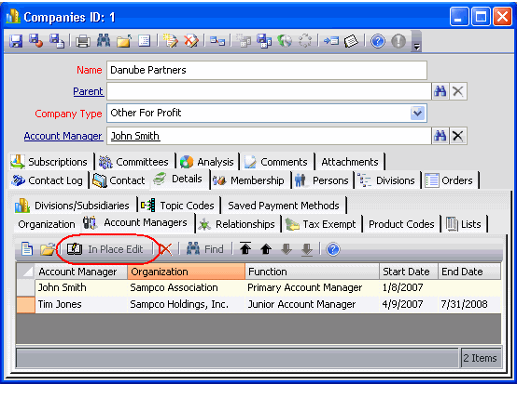Click into the Parent input field
528x393 pixels.
269,91
